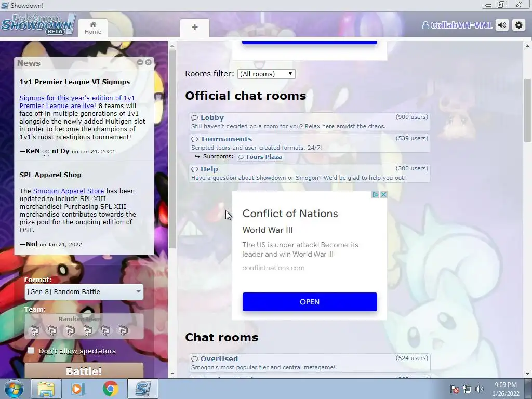Click the (539 users) count

pos(411,138)
